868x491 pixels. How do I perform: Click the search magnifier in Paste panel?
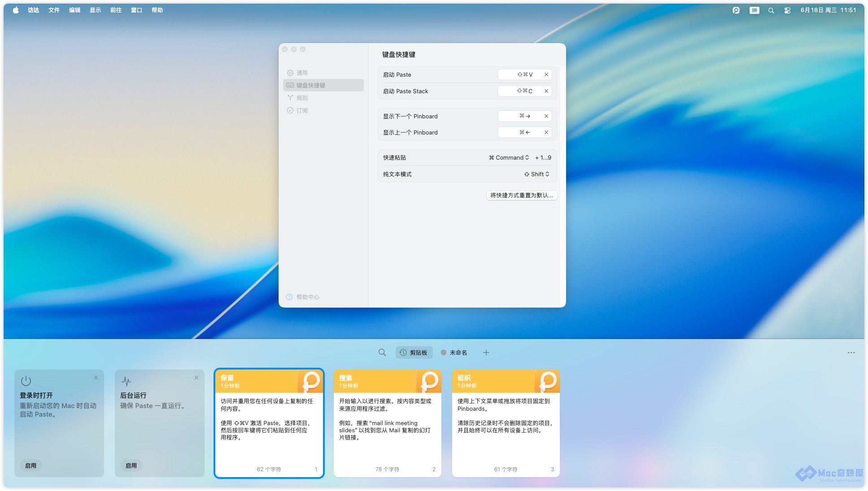point(382,352)
